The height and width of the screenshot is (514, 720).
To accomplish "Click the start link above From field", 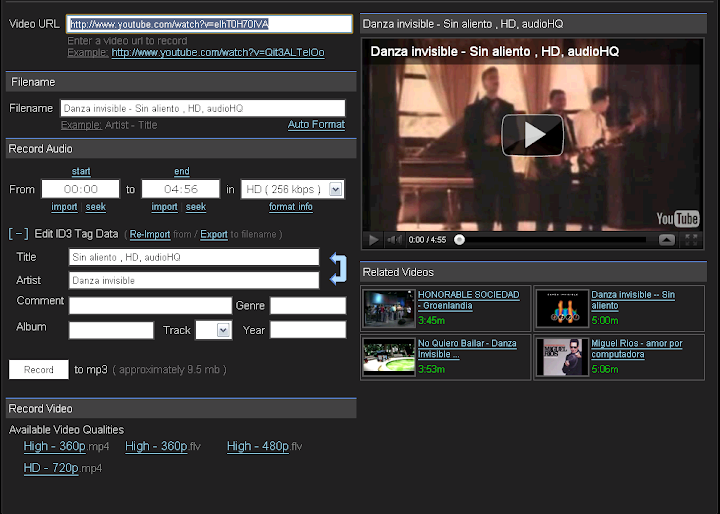I will click(81, 171).
